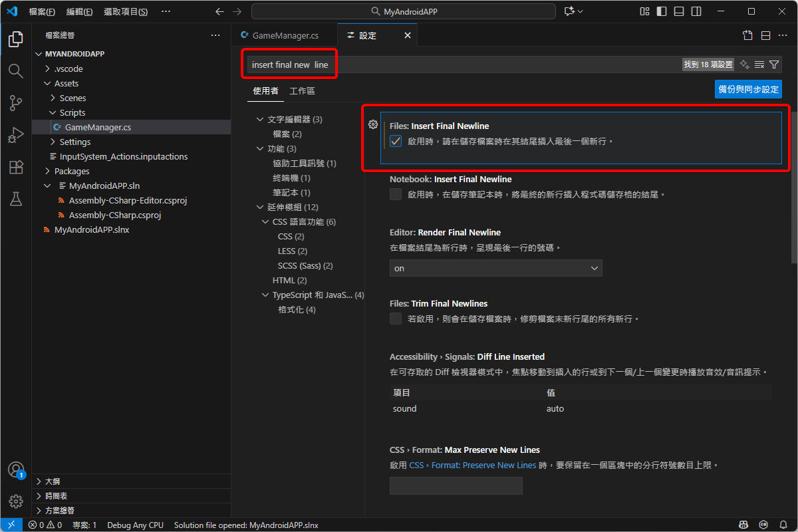Open the Testing flask view

pos(16,199)
